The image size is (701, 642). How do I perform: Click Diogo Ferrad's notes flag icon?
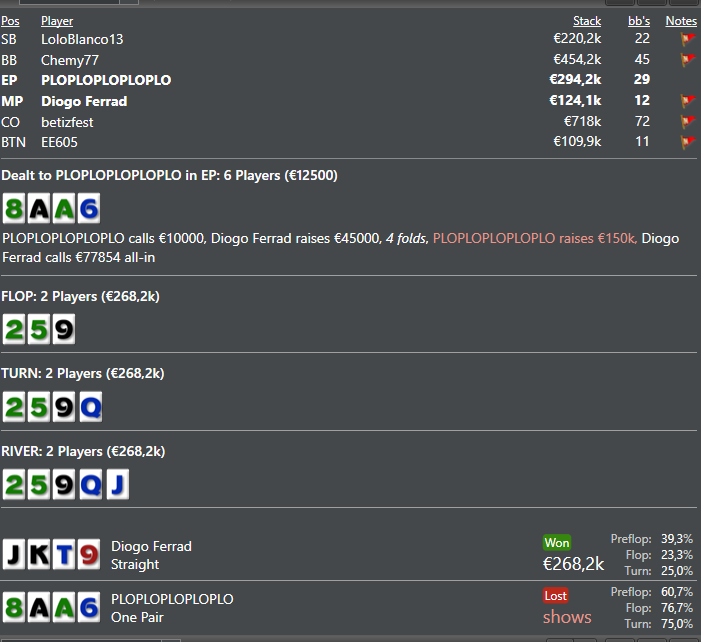[687, 102]
